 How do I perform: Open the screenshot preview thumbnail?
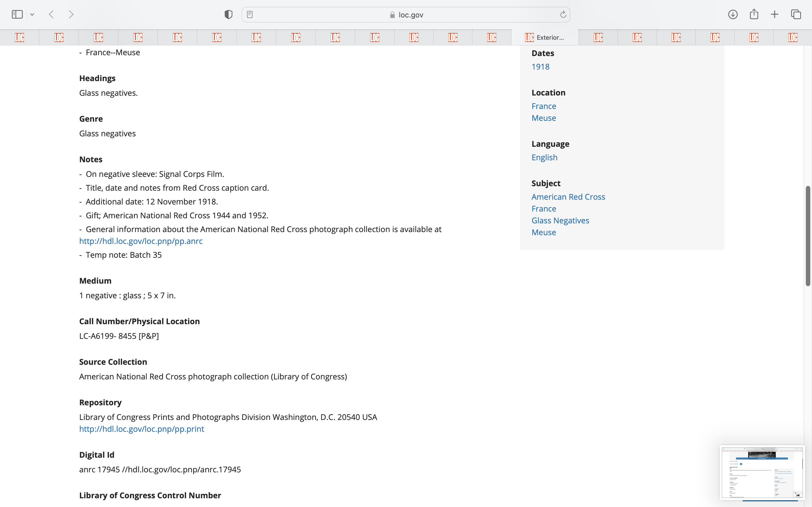[x=762, y=472]
